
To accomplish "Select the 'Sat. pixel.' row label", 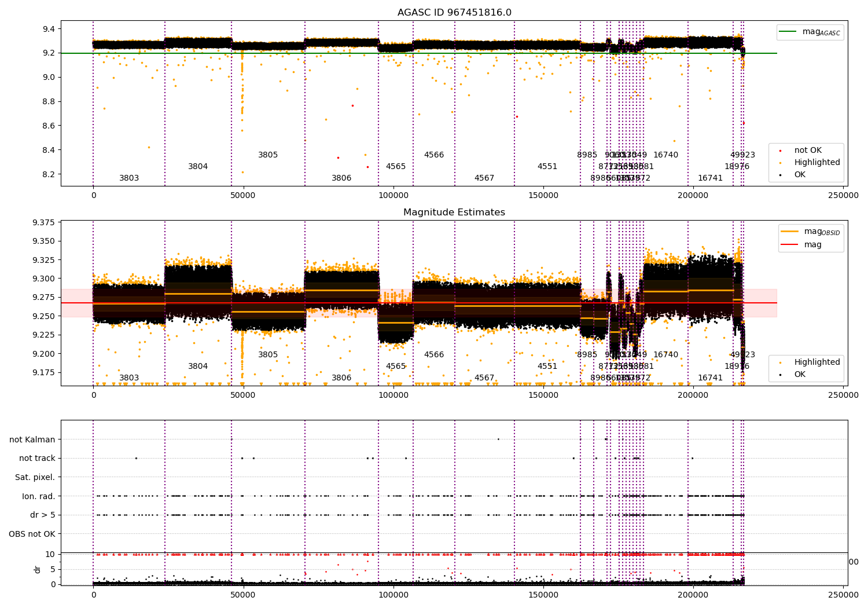I will point(35,477).
